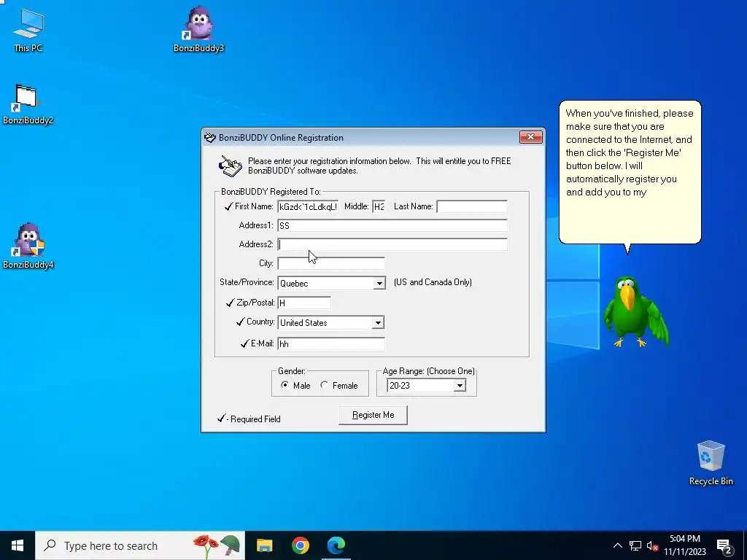This screenshot has height=560, width=747.
Task: Click the poppy and helmet search highlight
Action: coord(217,545)
